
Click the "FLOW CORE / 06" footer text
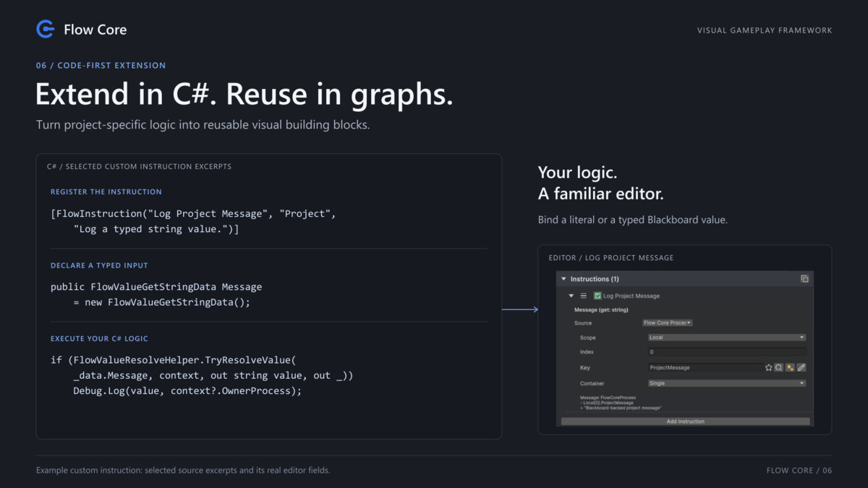tap(799, 471)
